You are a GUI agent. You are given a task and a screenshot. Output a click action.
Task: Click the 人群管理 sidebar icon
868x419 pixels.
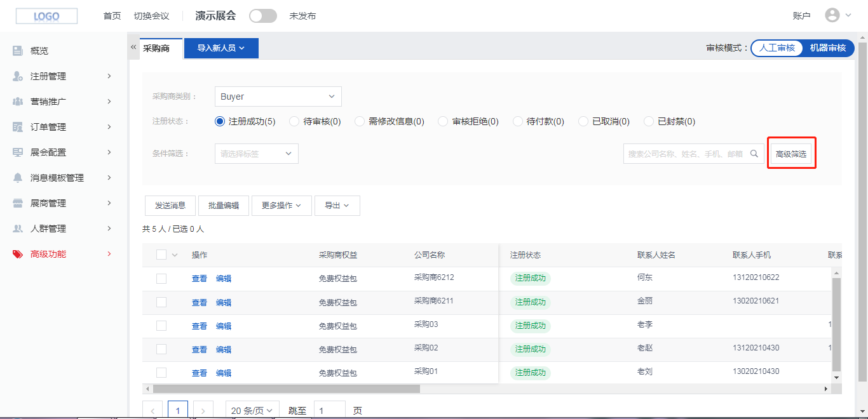pyautogui.click(x=18, y=229)
